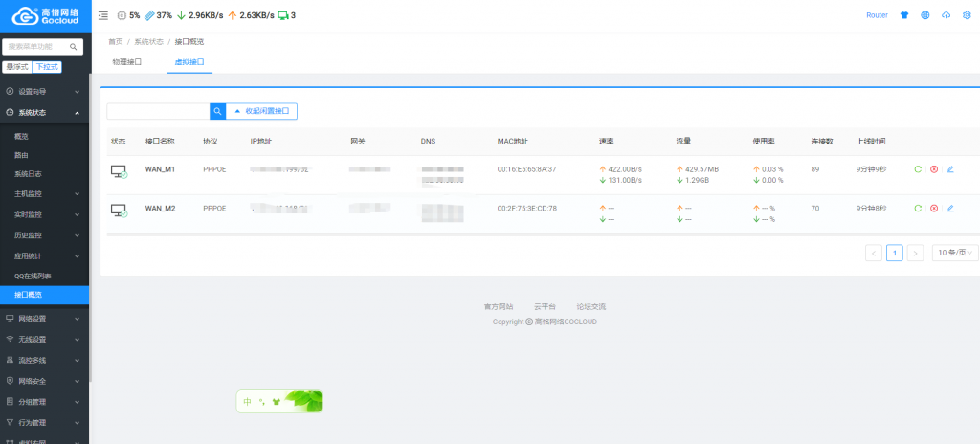Select the 下拉式 menu mode option
The width and height of the screenshot is (980, 444).
pyautogui.click(x=46, y=67)
